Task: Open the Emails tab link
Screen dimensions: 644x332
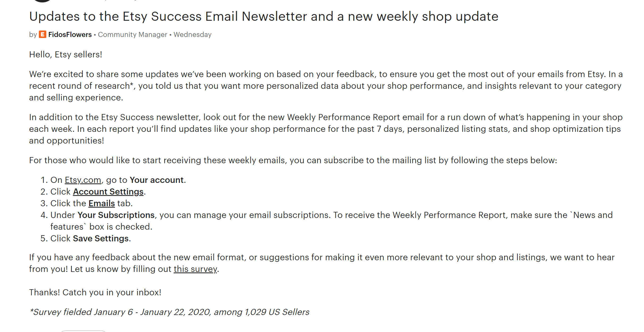Action: [x=102, y=203]
